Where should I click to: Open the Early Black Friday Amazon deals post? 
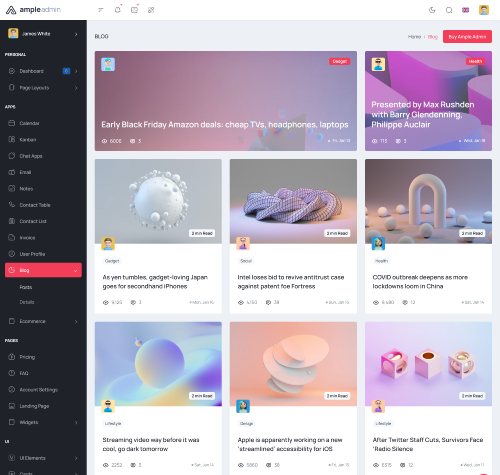225,125
